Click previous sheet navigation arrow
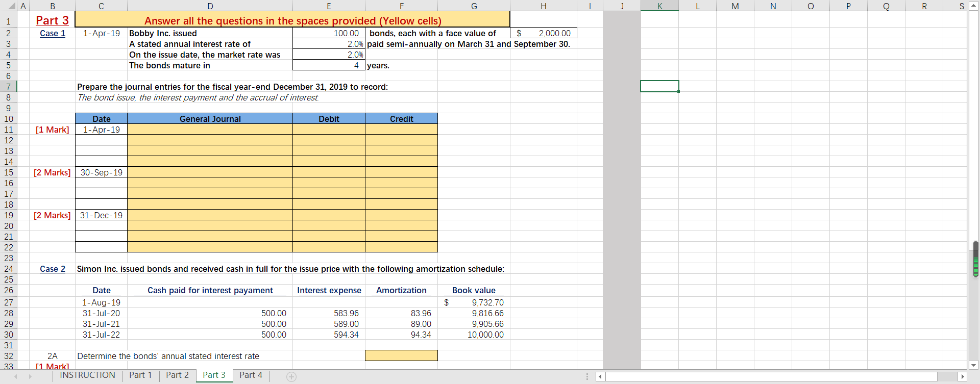The width and height of the screenshot is (980, 384). [16, 376]
